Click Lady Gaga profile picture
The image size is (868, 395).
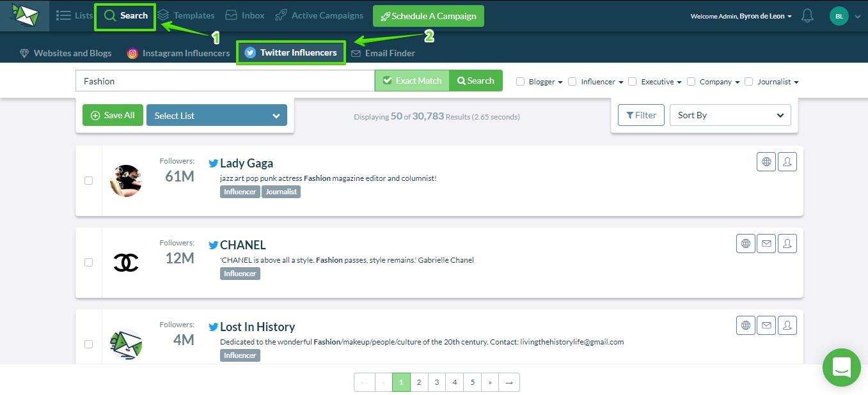click(125, 180)
